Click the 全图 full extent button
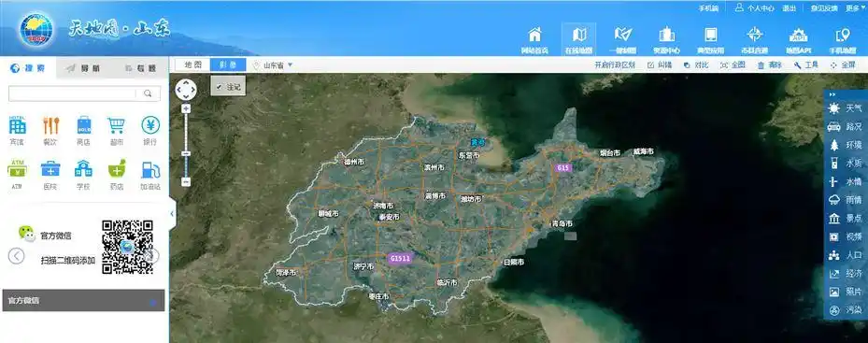The height and width of the screenshot is (343, 868). pos(733,64)
